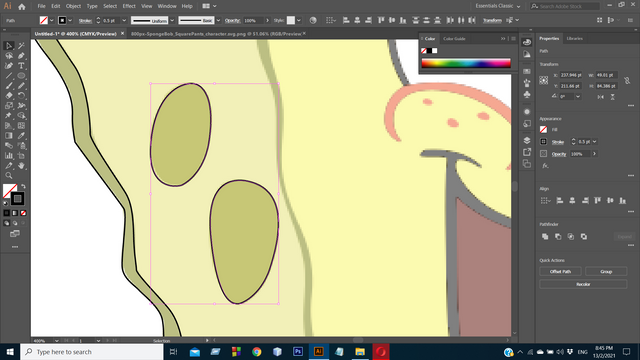The height and width of the screenshot is (360, 640).
Task: Select the Type tool
Action: tap(21, 66)
